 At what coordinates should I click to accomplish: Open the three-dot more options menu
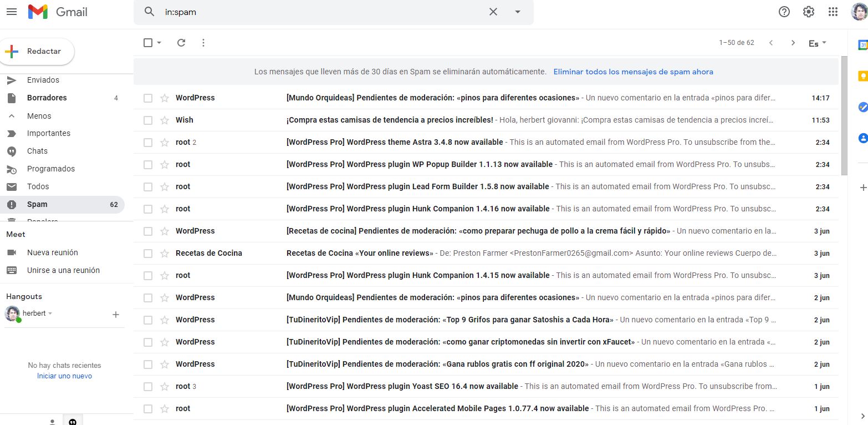[x=203, y=43]
